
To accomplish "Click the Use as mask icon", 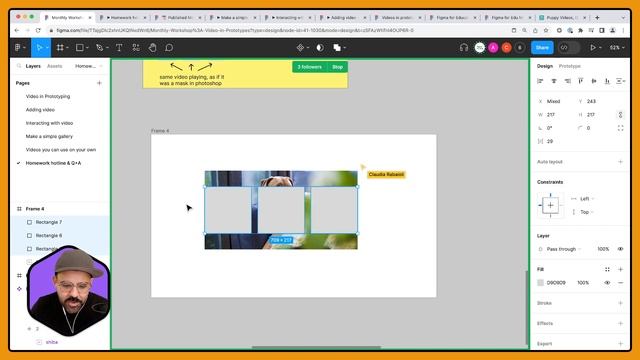I will (x=320, y=48).
